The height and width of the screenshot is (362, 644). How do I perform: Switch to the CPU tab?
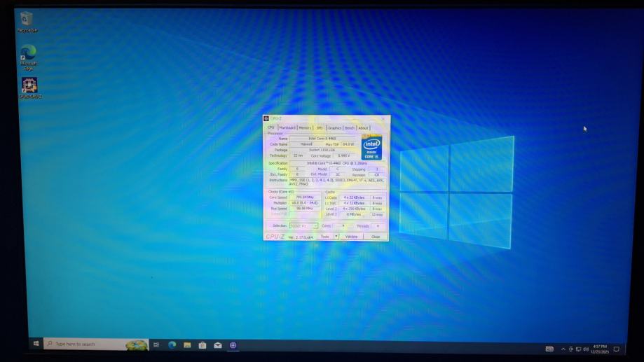pos(271,127)
